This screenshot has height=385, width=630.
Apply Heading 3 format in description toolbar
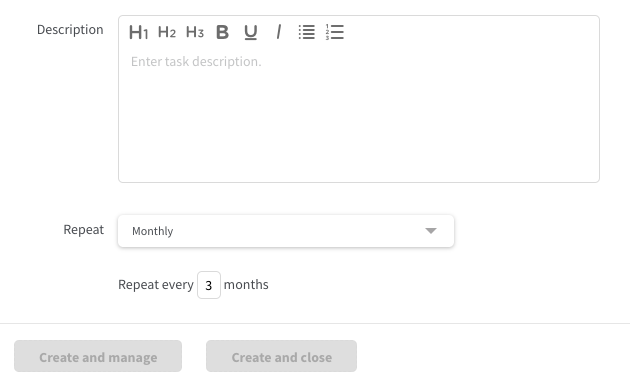(195, 32)
